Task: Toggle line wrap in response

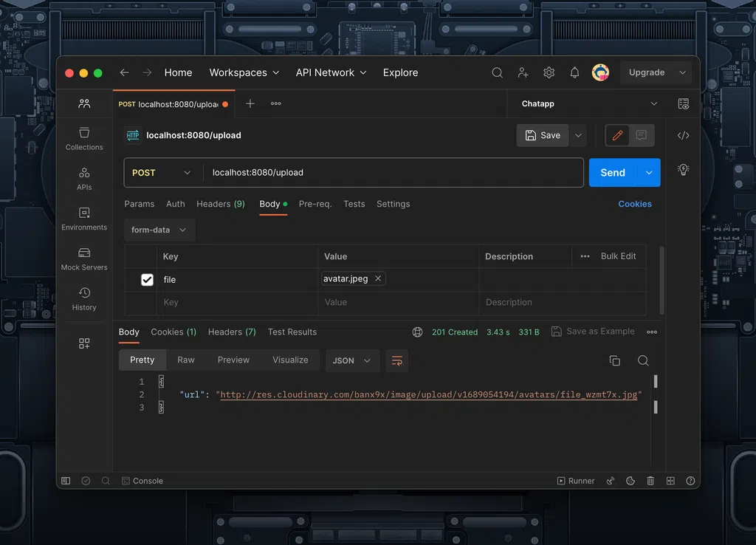Action: point(396,361)
